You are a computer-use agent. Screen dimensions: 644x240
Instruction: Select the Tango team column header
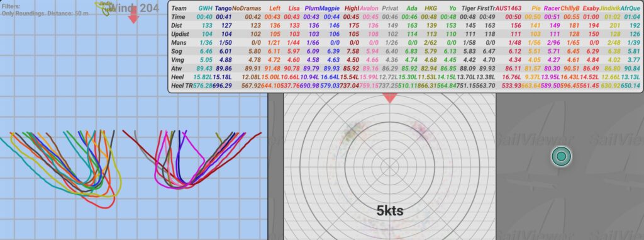tap(223, 8)
